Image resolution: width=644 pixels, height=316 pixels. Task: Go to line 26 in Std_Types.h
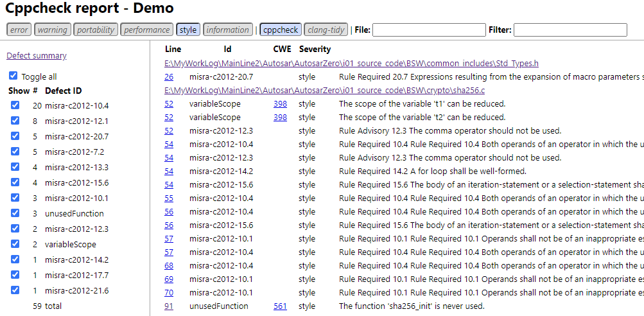click(x=169, y=77)
